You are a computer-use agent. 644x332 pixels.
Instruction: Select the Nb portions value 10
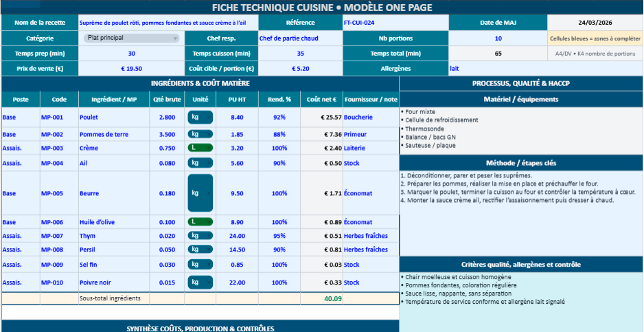tap(498, 38)
